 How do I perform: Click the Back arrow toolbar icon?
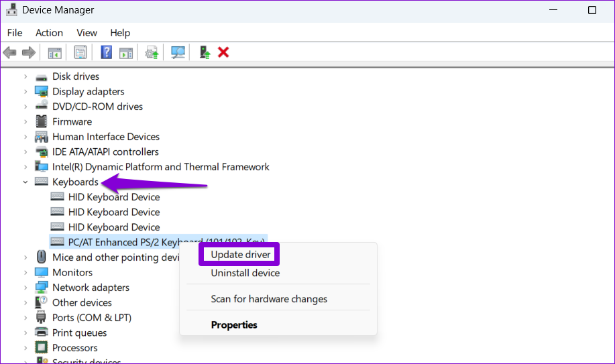coord(9,52)
